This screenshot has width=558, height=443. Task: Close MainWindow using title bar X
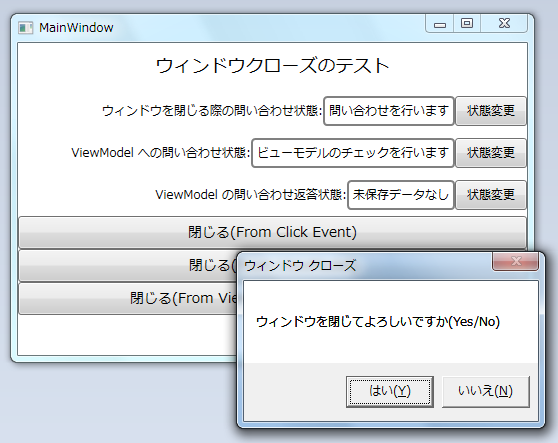point(504,24)
